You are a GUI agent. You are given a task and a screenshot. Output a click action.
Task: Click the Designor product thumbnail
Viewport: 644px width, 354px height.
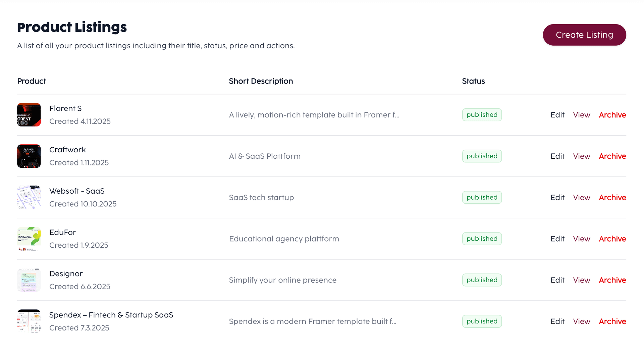click(29, 280)
